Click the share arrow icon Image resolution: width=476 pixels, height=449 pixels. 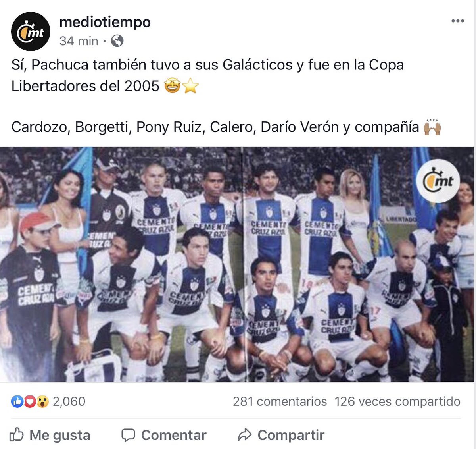[x=245, y=435]
